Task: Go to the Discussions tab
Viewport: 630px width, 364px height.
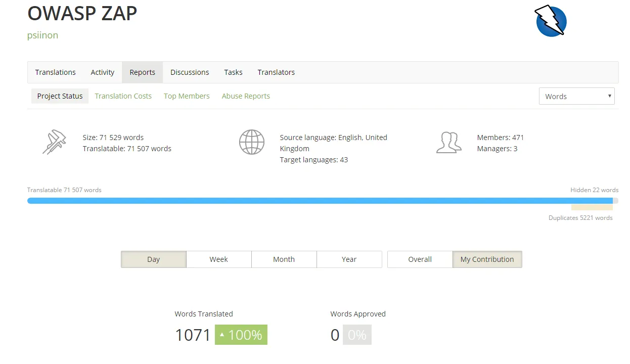Action: coord(190,72)
